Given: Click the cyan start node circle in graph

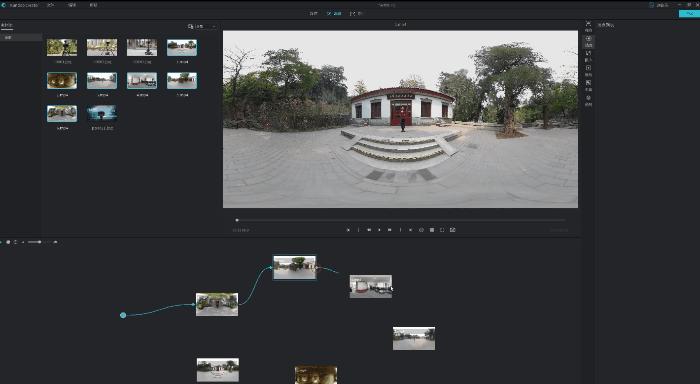Looking at the screenshot, I should 123,315.
